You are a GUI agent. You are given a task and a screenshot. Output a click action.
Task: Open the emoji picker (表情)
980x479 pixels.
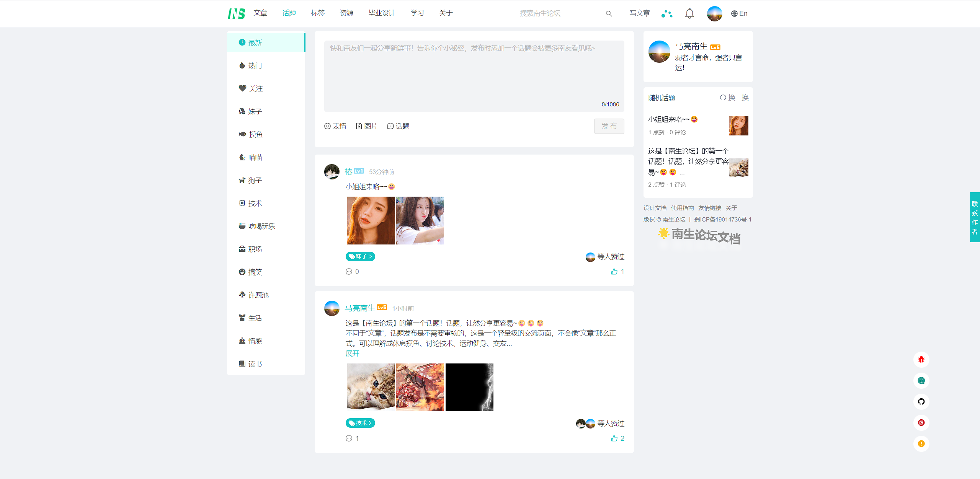(335, 126)
